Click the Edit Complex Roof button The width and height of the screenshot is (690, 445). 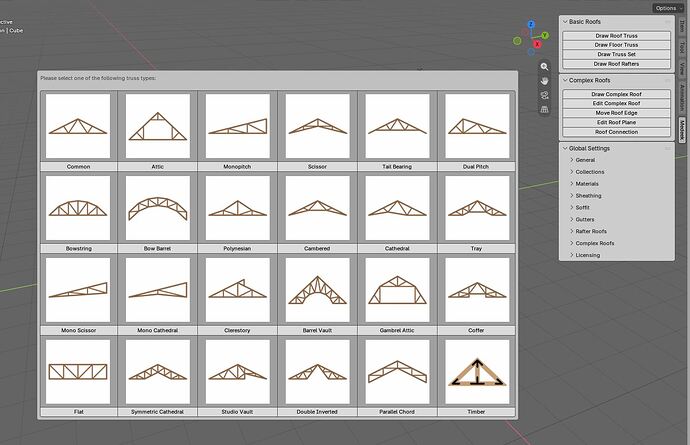tap(616, 103)
